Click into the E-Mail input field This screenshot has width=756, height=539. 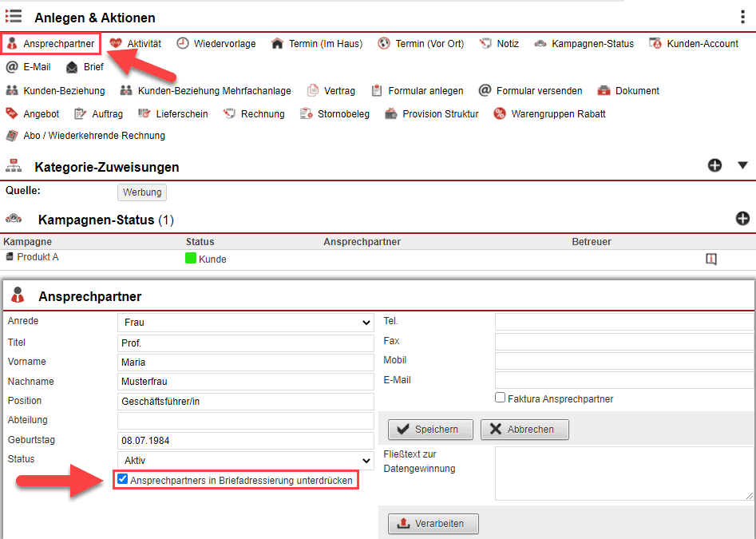(623, 380)
